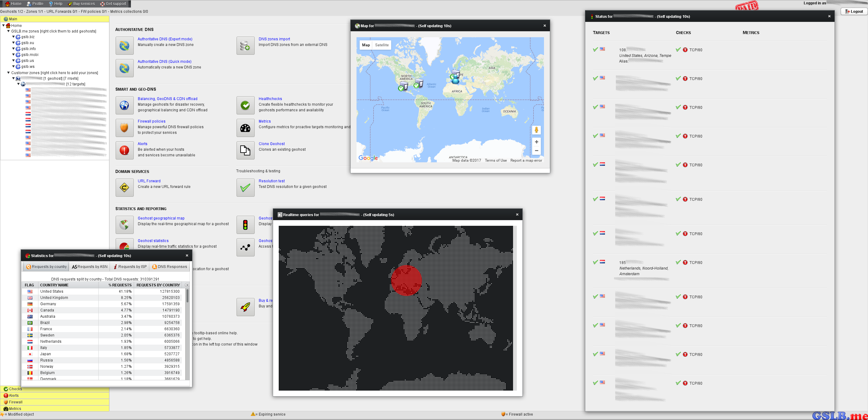
Task: Select the Map view button
Action: click(366, 45)
